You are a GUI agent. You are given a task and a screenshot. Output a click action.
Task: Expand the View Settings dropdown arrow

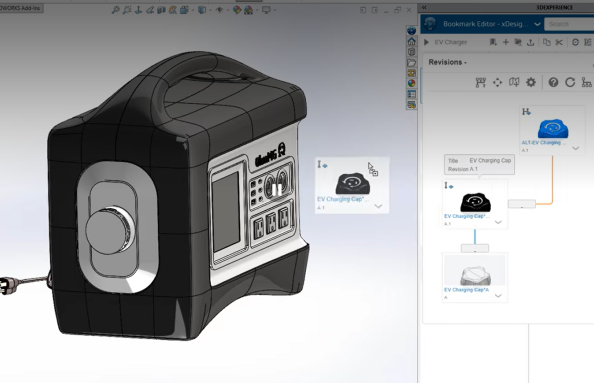tap(275, 10)
